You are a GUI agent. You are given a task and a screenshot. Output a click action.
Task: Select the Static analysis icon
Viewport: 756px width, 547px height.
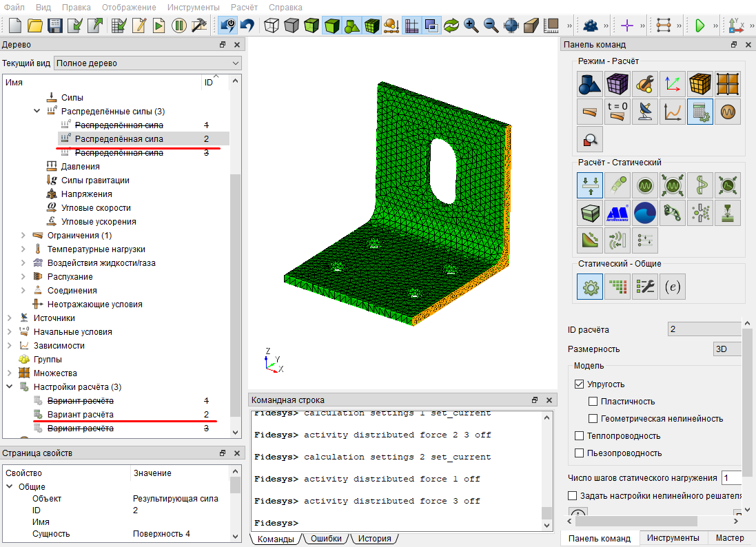pyautogui.click(x=590, y=185)
